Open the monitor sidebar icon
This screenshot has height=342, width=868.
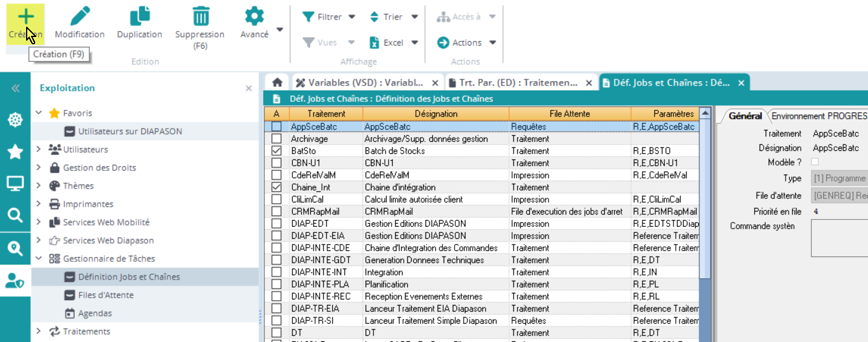coord(15,183)
